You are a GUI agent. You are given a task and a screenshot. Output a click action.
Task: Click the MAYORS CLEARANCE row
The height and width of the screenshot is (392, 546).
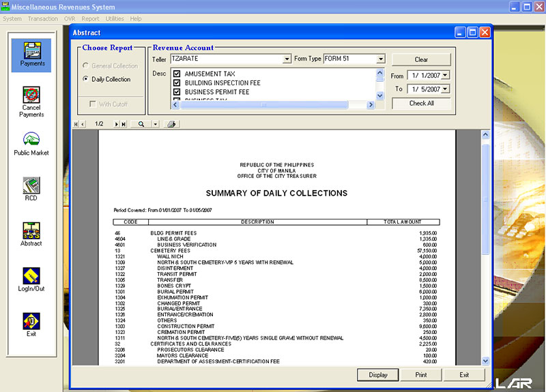click(276, 355)
